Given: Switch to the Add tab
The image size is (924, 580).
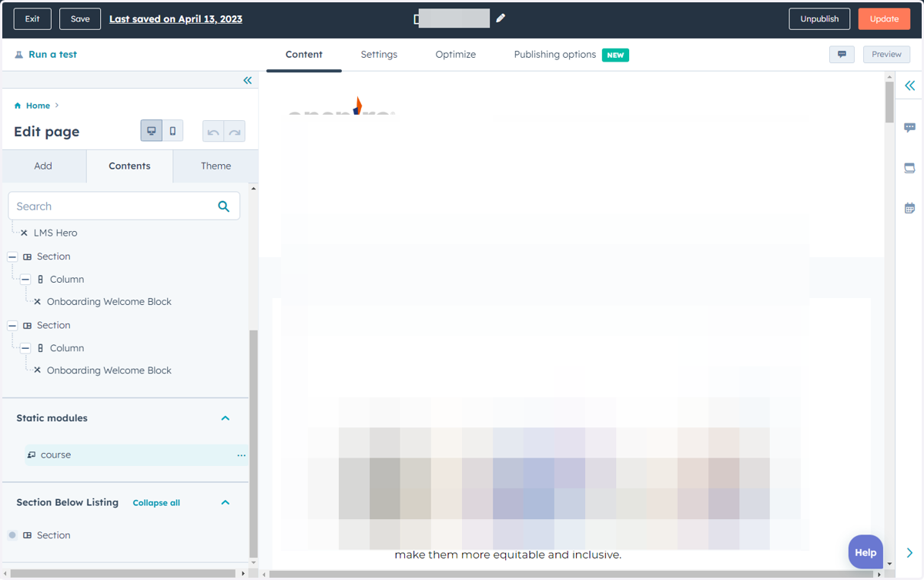Looking at the screenshot, I should pos(43,166).
